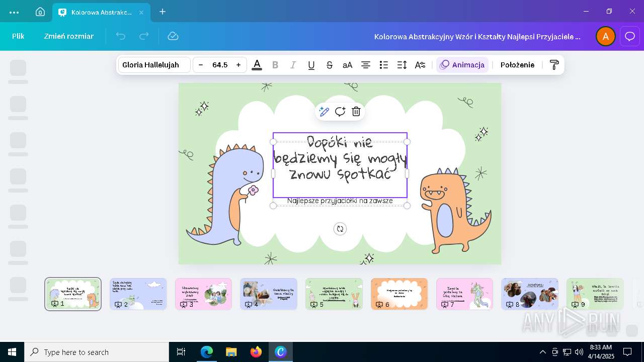644x362 pixels.
Task: Check cloud save status icon
Action: click(173, 36)
